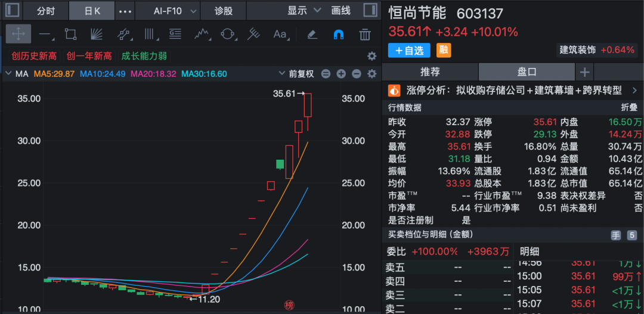
Task: Click the trash delete drawings icon
Action: click(x=365, y=35)
